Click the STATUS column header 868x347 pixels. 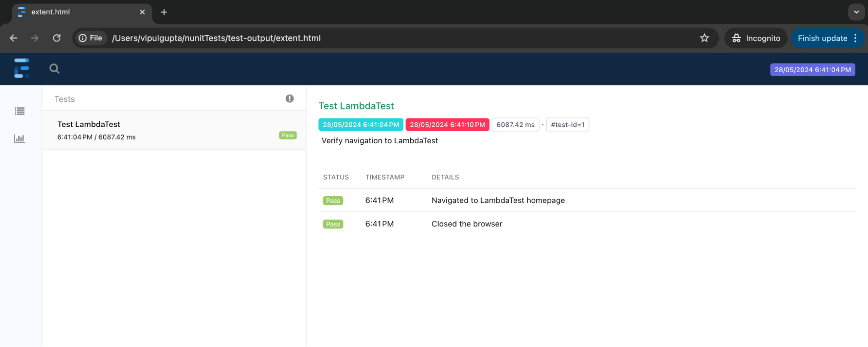[x=336, y=177]
